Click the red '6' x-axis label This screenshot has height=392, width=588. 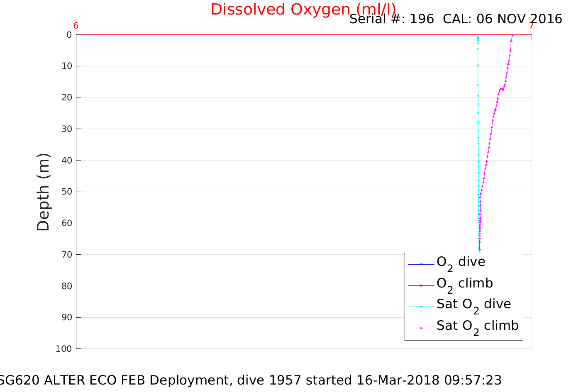76,26
